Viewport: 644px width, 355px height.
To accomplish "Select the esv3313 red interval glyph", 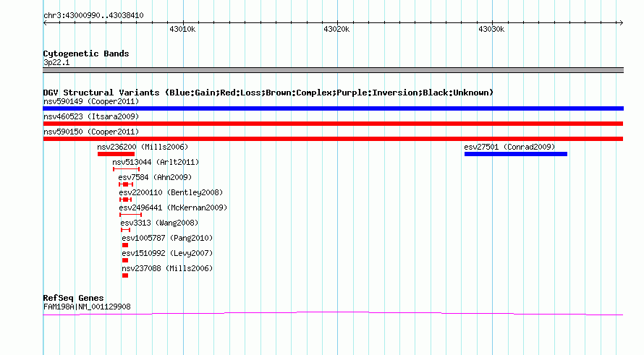I will (125, 230).
